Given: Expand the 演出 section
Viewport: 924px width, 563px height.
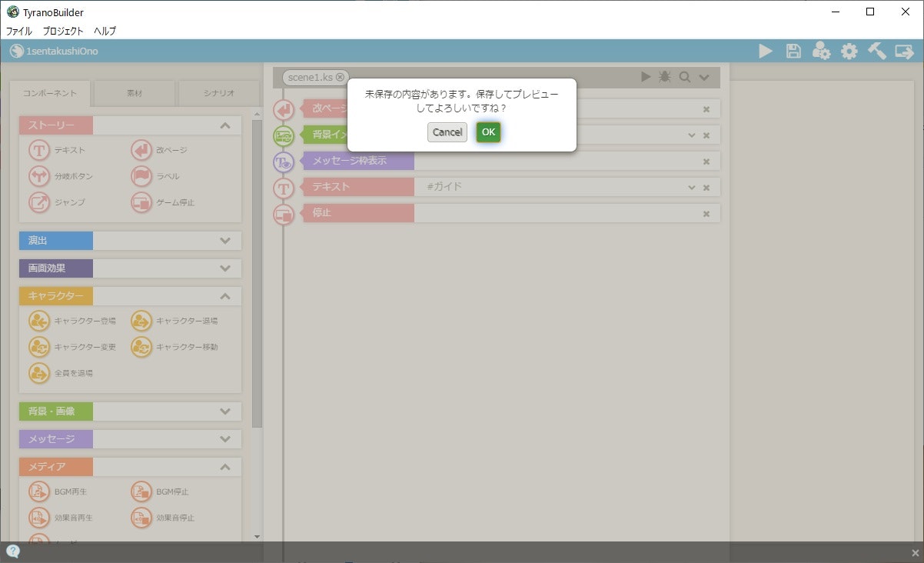Looking at the screenshot, I should pyautogui.click(x=225, y=241).
